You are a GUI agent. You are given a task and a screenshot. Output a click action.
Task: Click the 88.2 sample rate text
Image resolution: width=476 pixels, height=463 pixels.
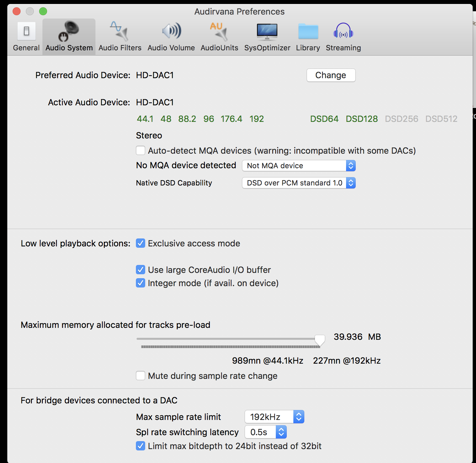click(187, 119)
